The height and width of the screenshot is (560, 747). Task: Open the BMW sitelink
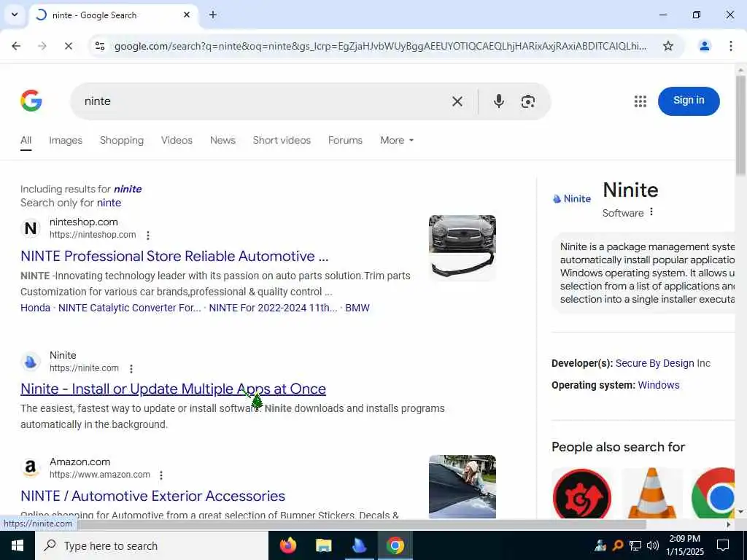pos(357,308)
